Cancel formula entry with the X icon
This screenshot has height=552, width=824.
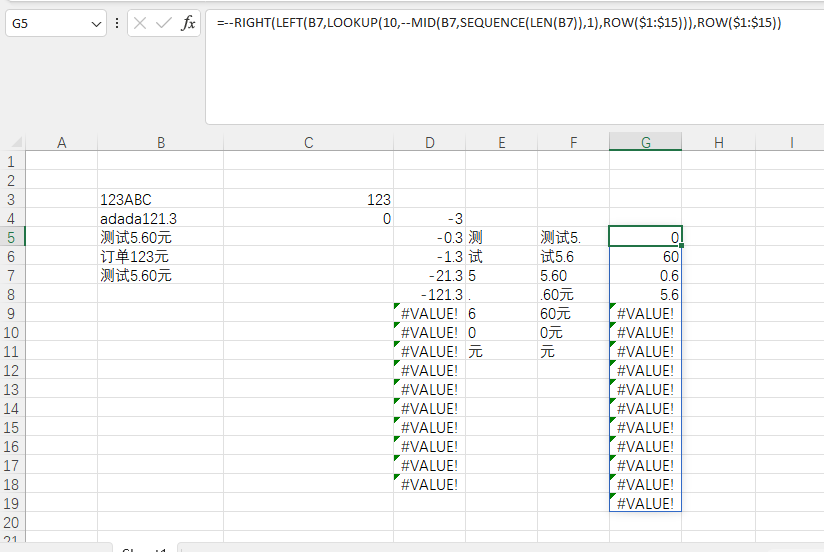[x=140, y=23]
